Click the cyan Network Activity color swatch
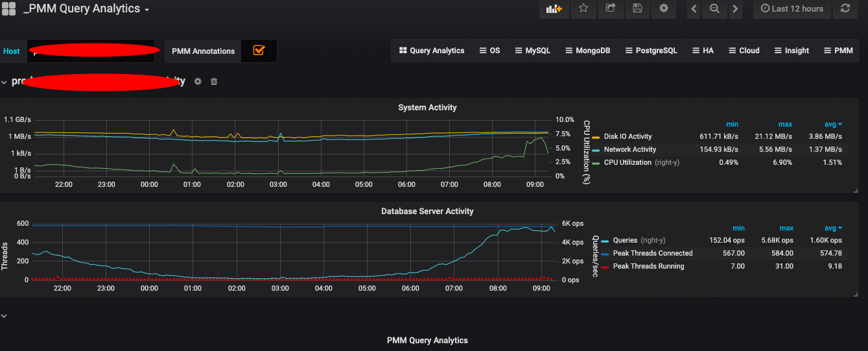868x351 pixels. pyautogui.click(x=596, y=150)
